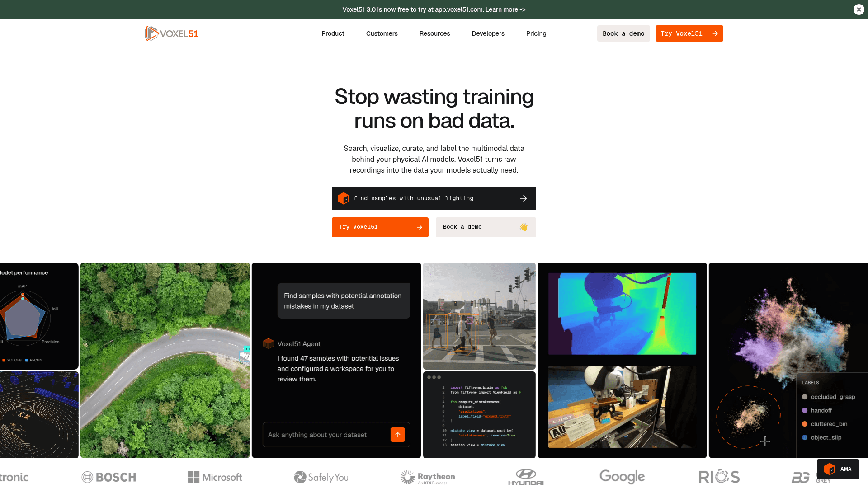
Task: Select the cluttered_bin label
Action: pyautogui.click(x=825, y=424)
